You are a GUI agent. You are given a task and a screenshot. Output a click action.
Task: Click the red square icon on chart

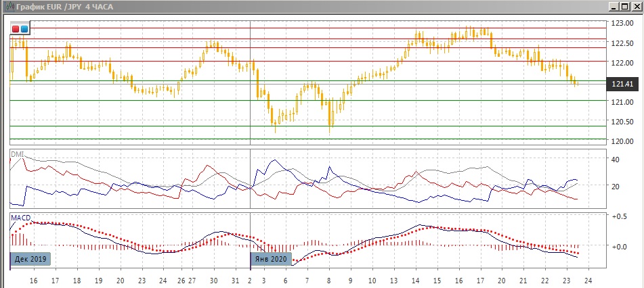click(x=16, y=29)
